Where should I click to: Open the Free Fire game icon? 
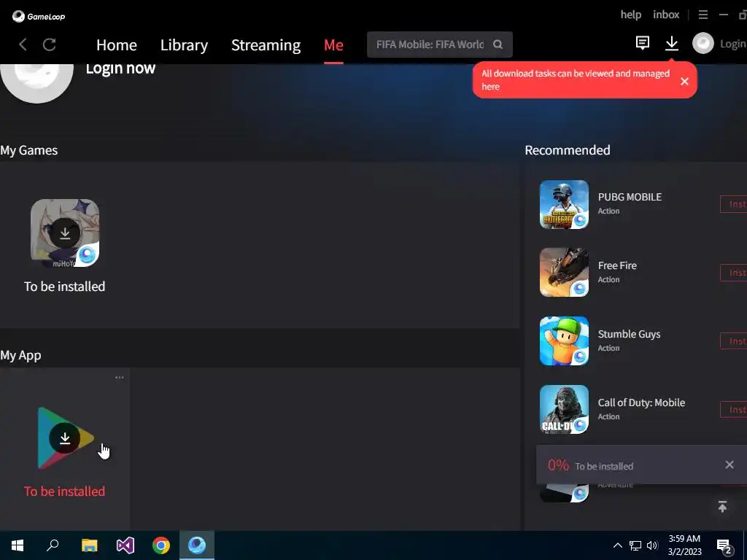pos(564,273)
